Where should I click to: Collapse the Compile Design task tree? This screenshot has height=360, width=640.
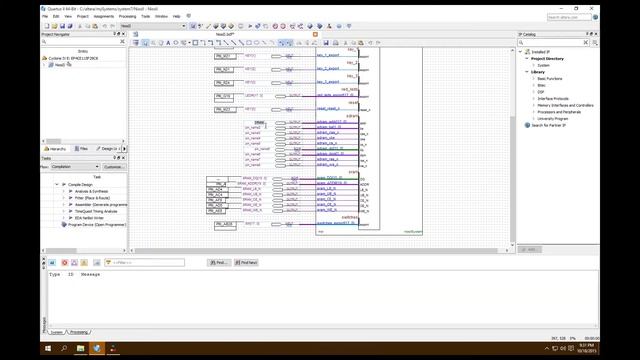tap(57, 184)
